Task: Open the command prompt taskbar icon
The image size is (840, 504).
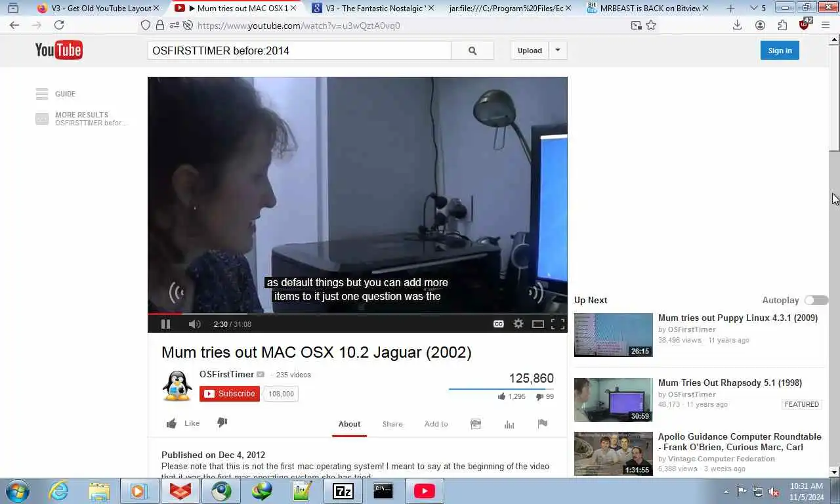Action: pyautogui.click(x=383, y=491)
